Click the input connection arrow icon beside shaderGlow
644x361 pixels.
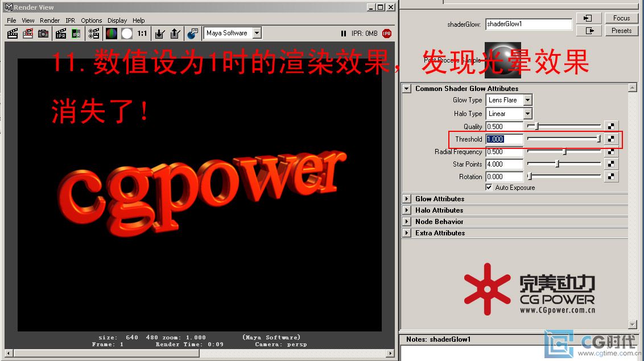click(589, 18)
